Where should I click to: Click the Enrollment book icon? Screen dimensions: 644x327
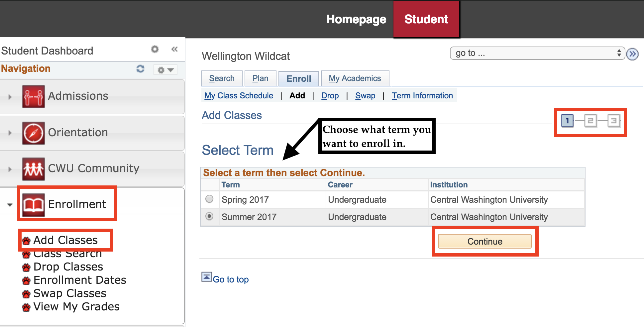pyautogui.click(x=34, y=205)
